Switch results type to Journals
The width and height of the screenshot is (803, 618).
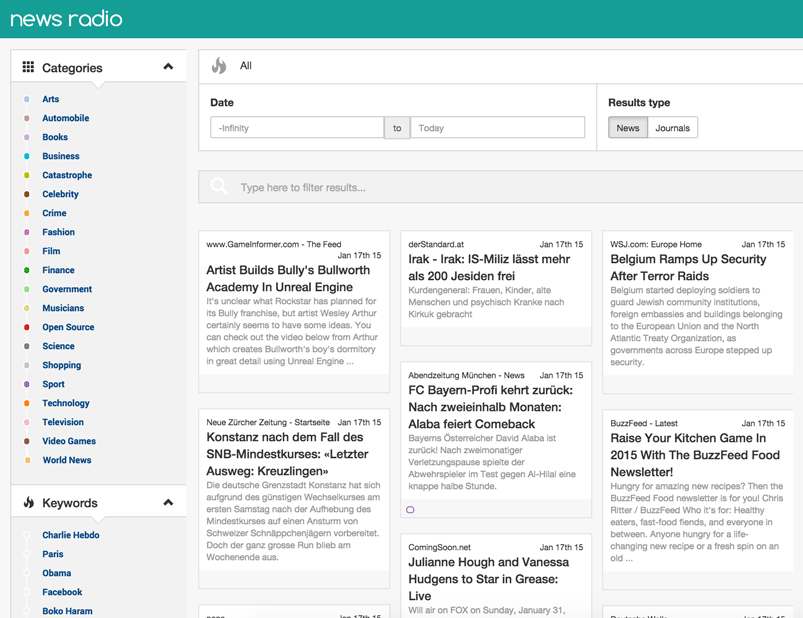(x=672, y=128)
